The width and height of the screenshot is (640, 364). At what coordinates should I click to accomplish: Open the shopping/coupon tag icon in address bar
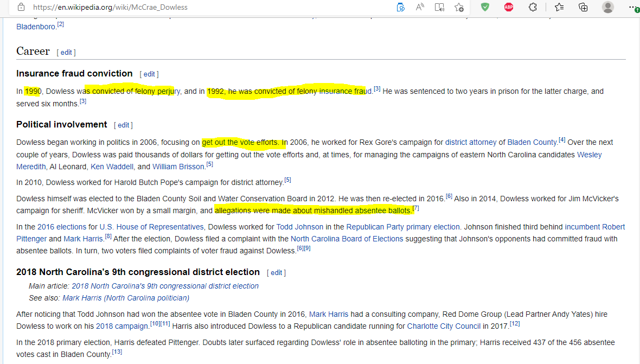point(400,7)
